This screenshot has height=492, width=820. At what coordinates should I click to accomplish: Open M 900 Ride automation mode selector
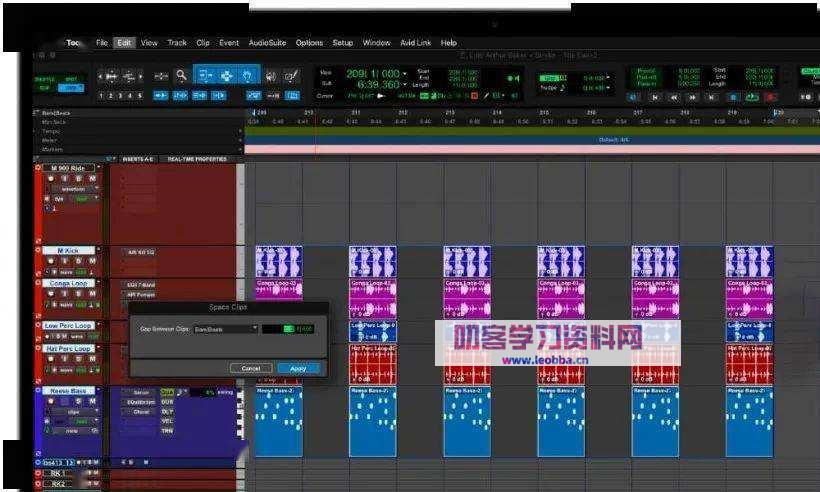pyautogui.click(x=84, y=199)
